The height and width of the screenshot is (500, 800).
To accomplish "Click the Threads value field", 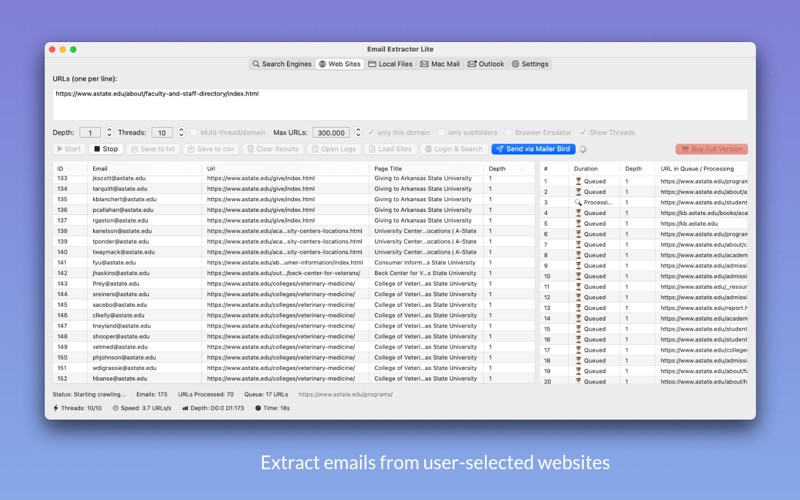I will (162, 133).
